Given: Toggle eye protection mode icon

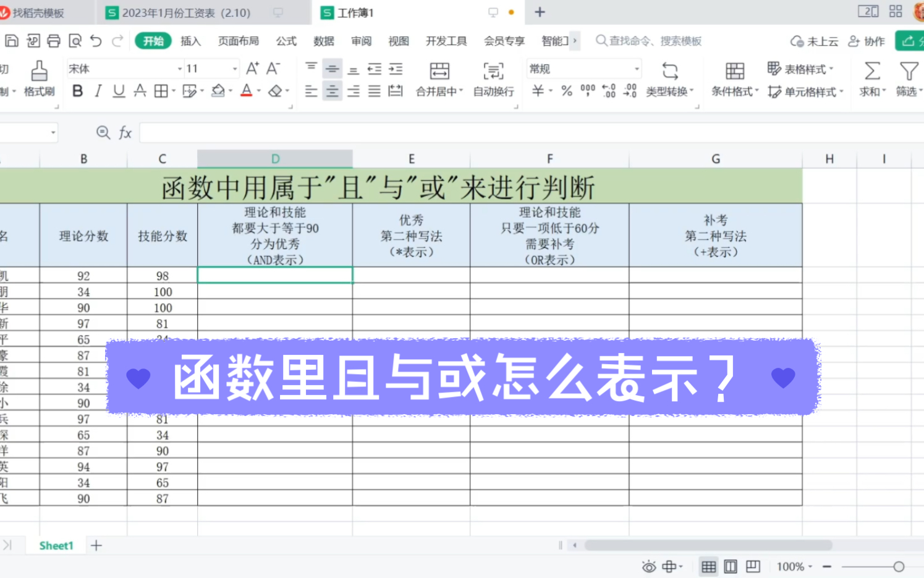Looking at the screenshot, I should click(648, 566).
